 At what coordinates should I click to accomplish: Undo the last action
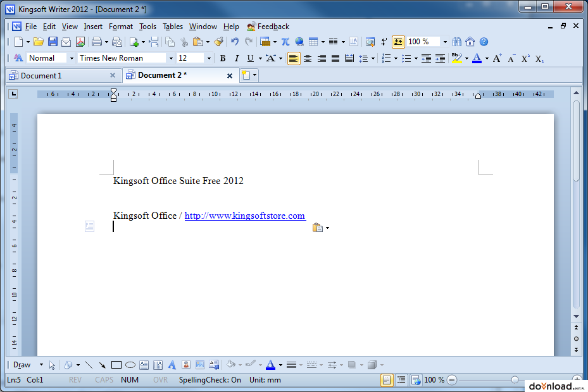point(235,42)
